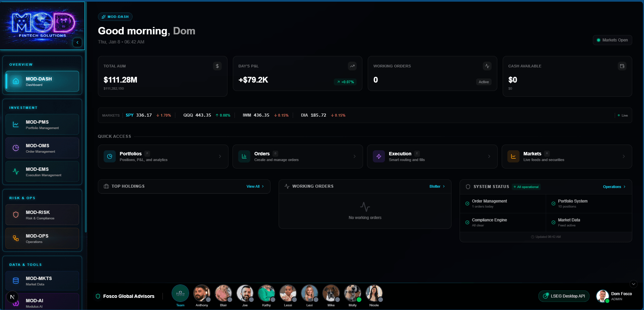Viewport: 644px width, 310px height.
Task: Open the MOD-MKTS database icon in sidebar
Action: pos(16,281)
